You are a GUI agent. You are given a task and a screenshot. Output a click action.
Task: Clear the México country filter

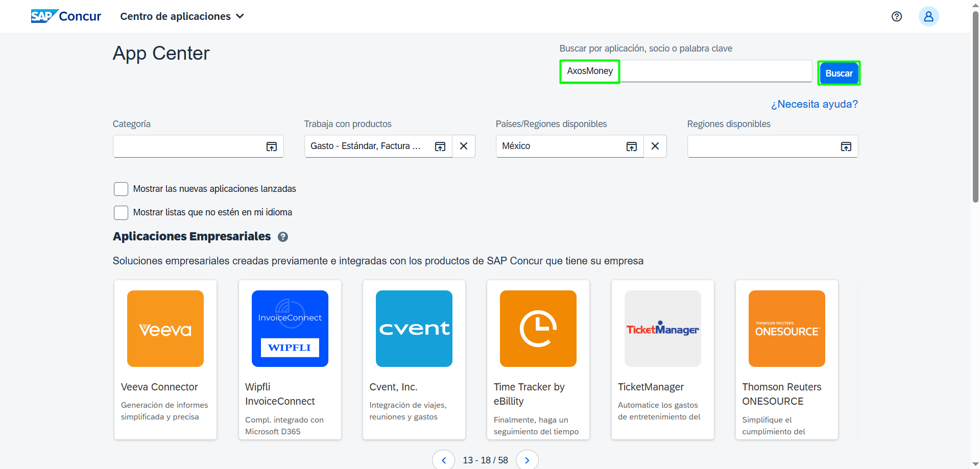click(x=655, y=146)
